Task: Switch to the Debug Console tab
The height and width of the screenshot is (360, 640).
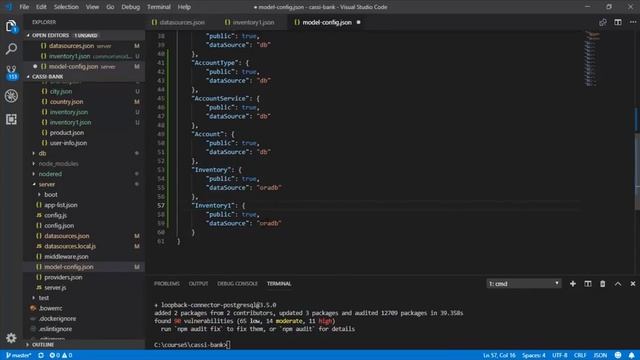Action: click(x=237, y=284)
